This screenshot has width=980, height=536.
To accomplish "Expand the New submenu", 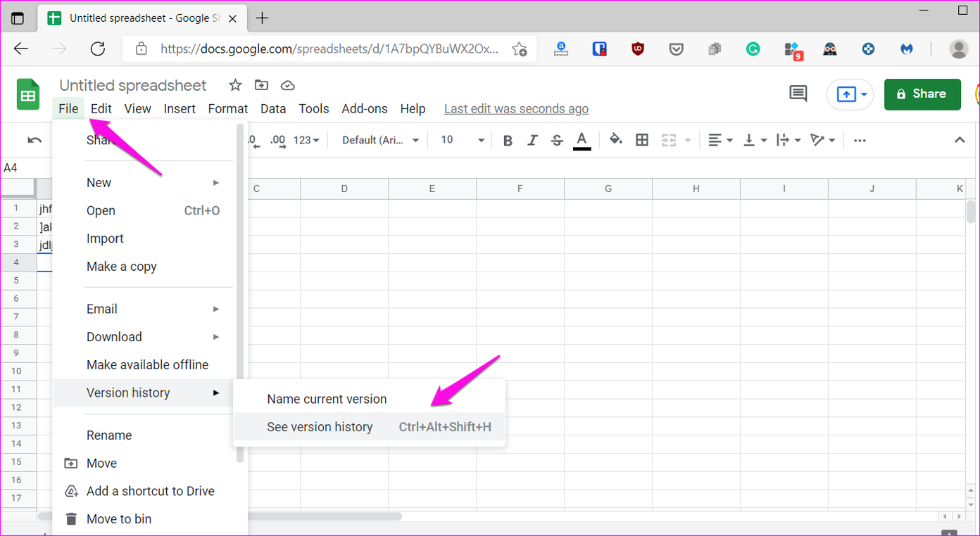I will (150, 182).
